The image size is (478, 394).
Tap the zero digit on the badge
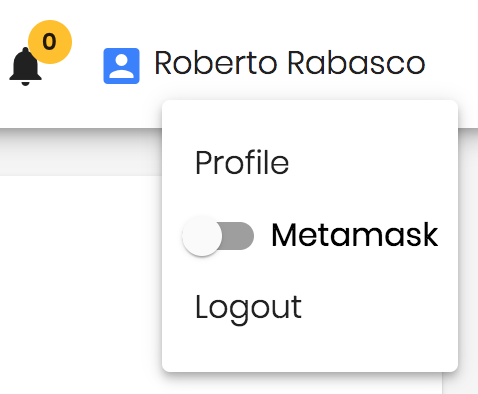click(x=49, y=42)
